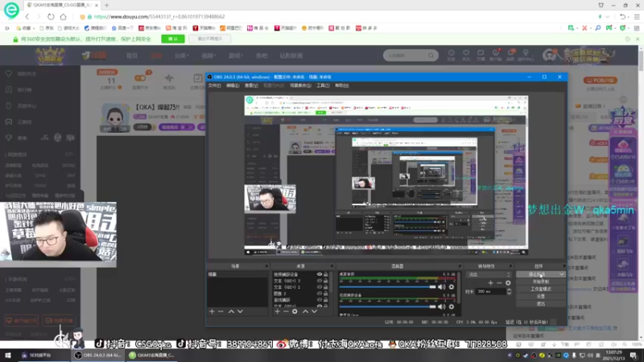Open the OBS 文件 menu
644x362 pixels.
point(214,85)
